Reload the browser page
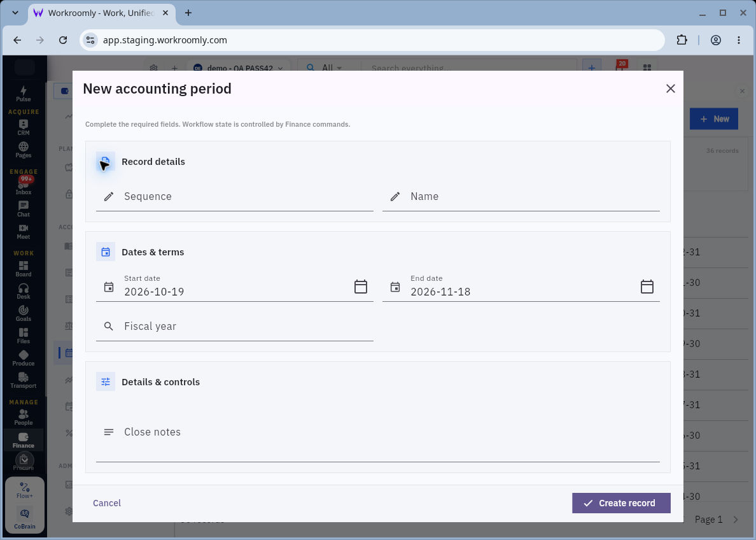 [x=62, y=40]
